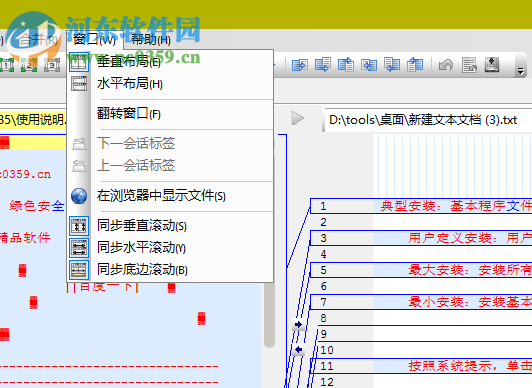Toggle 同步垂直滚动(S) option

pyautogui.click(x=170, y=226)
